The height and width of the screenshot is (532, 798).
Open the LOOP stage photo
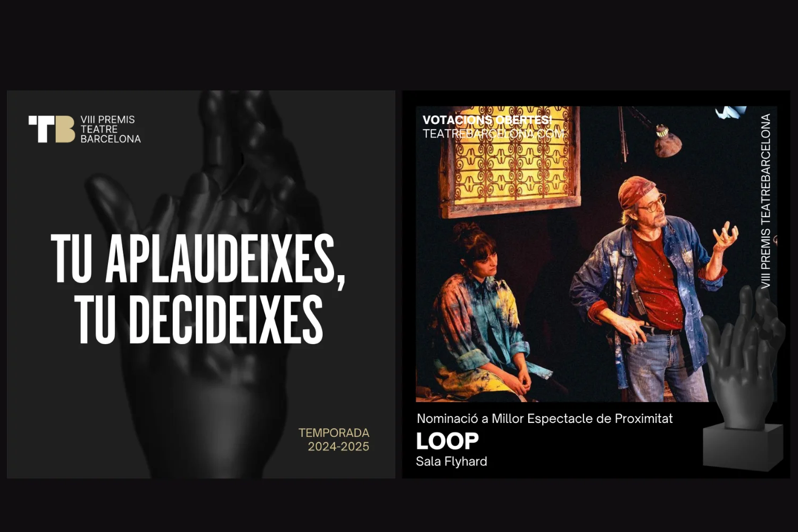pos(596,254)
